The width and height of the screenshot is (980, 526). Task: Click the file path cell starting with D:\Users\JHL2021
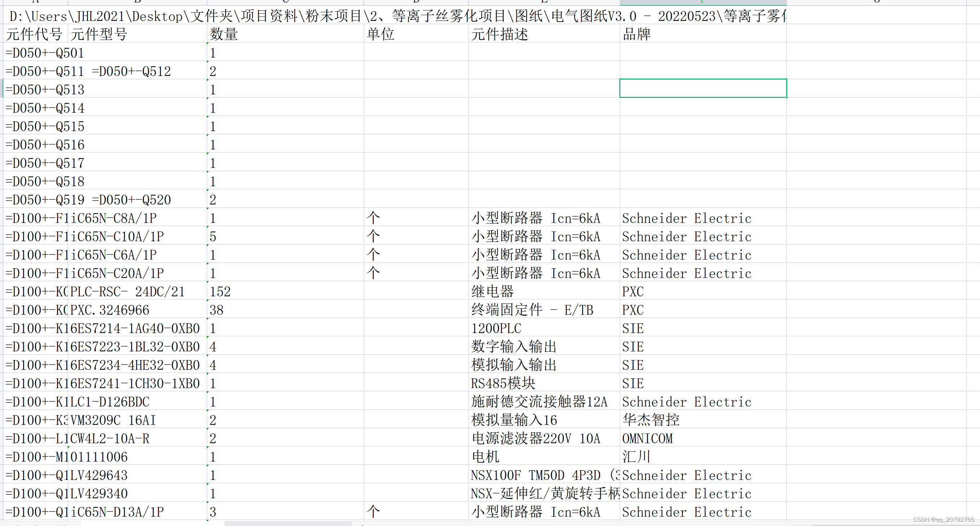point(395,15)
